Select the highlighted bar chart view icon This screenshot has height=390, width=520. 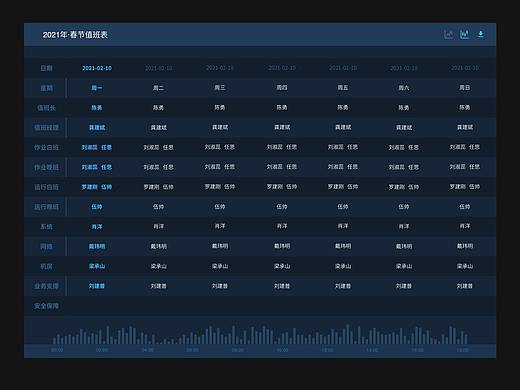(x=464, y=34)
